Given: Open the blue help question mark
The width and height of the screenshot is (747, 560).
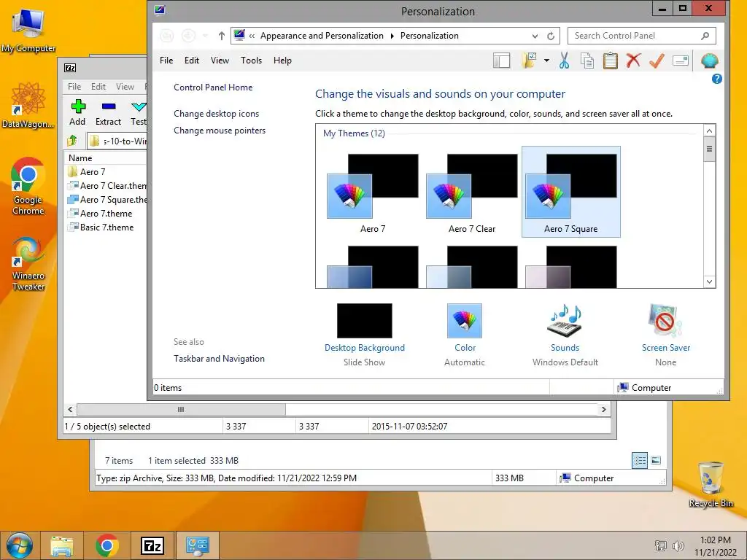Looking at the screenshot, I should pos(716,79).
